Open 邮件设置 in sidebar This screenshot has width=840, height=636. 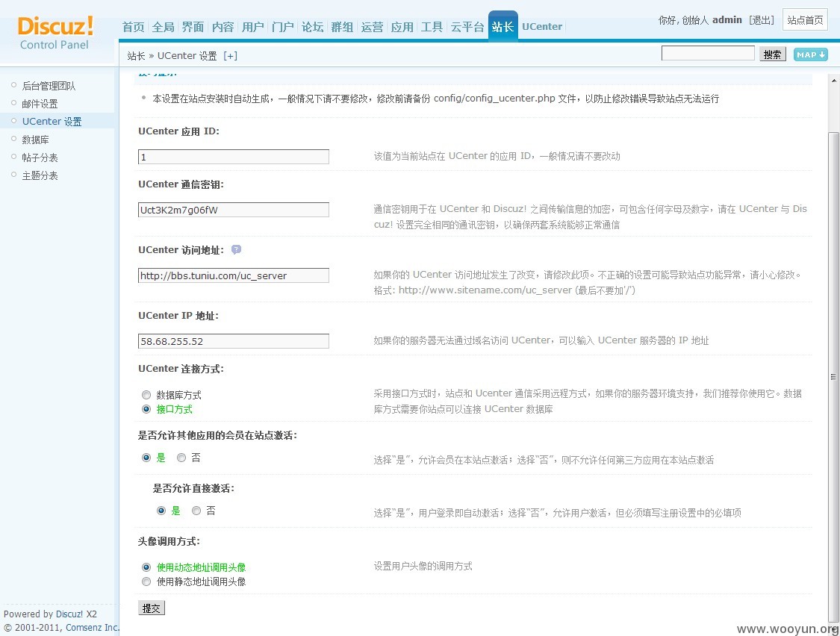tap(40, 104)
